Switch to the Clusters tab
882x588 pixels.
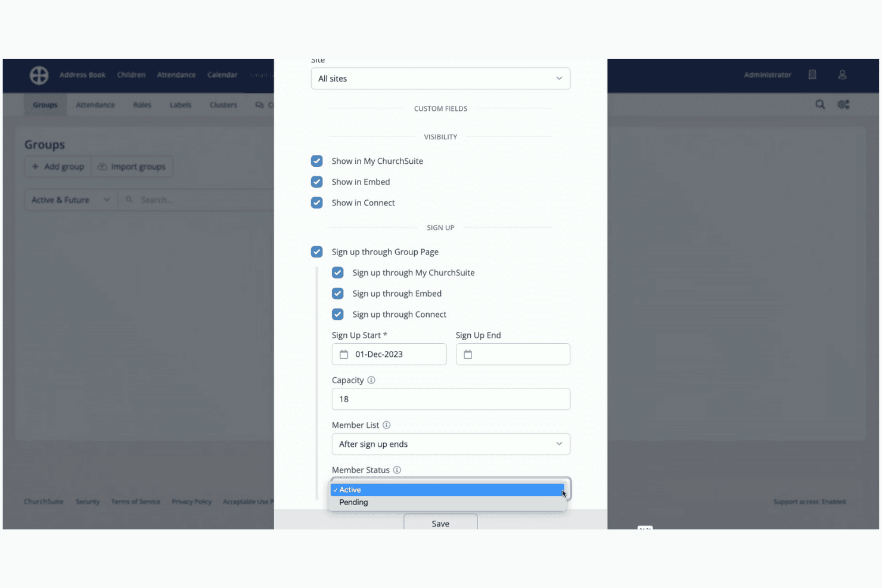(223, 105)
